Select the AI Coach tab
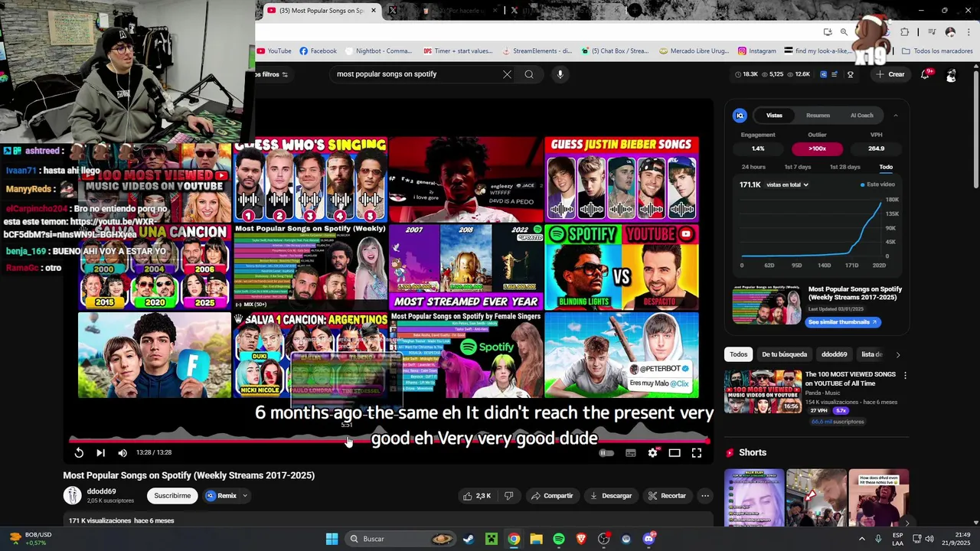980x551 pixels. pos(862,116)
